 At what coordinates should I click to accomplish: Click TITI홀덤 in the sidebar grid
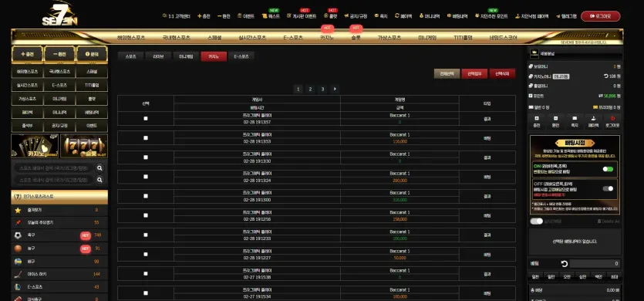pyautogui.click(x=92, y=85)
